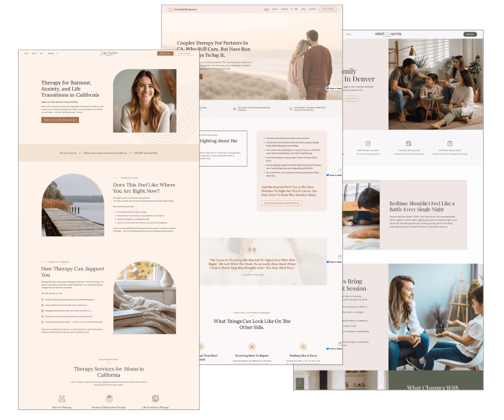Click checkmark icon beside 'Reduce anxiety' bullet
Viewport: 504px width, 420px height.
tap(42, 299)
